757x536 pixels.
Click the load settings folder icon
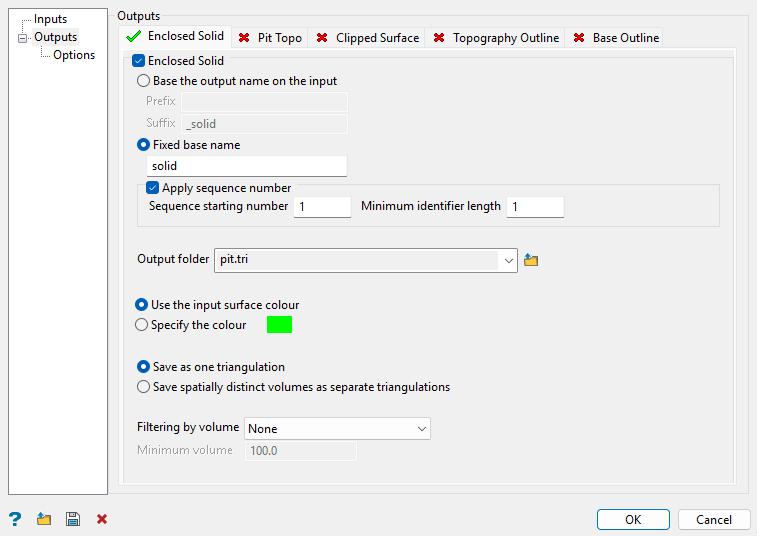tap(44, 519)
